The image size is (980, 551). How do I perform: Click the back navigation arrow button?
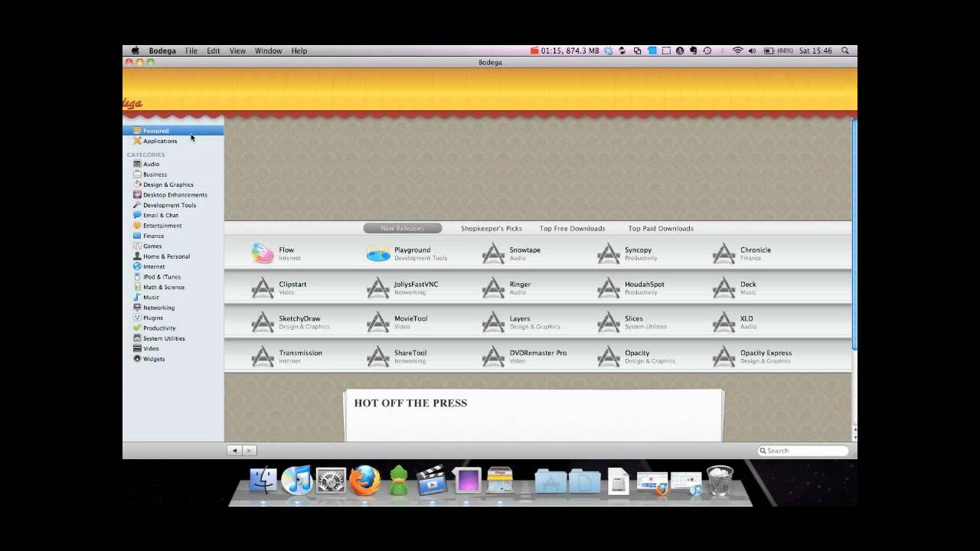point(234,451)
